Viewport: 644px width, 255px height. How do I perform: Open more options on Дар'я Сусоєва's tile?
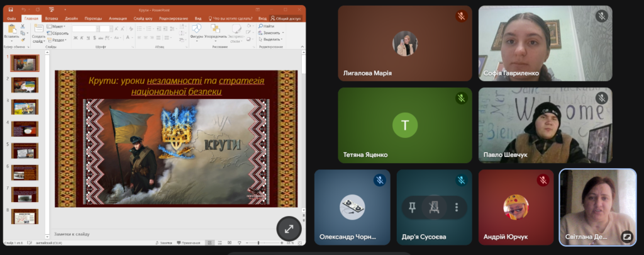[457, 207]
